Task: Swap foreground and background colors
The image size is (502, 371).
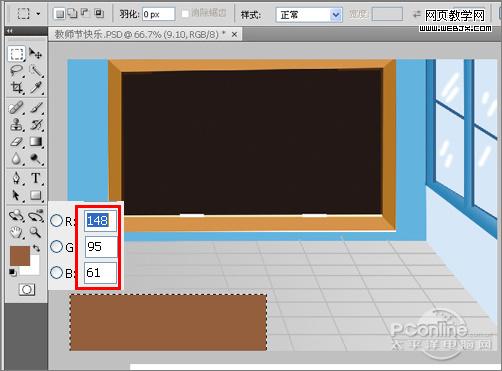Action: click(36, 248)
